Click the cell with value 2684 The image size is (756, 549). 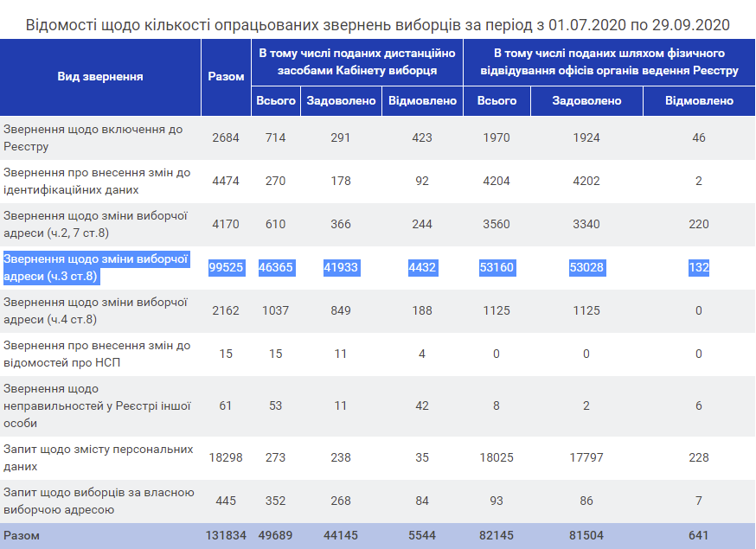tap(226, 138)
